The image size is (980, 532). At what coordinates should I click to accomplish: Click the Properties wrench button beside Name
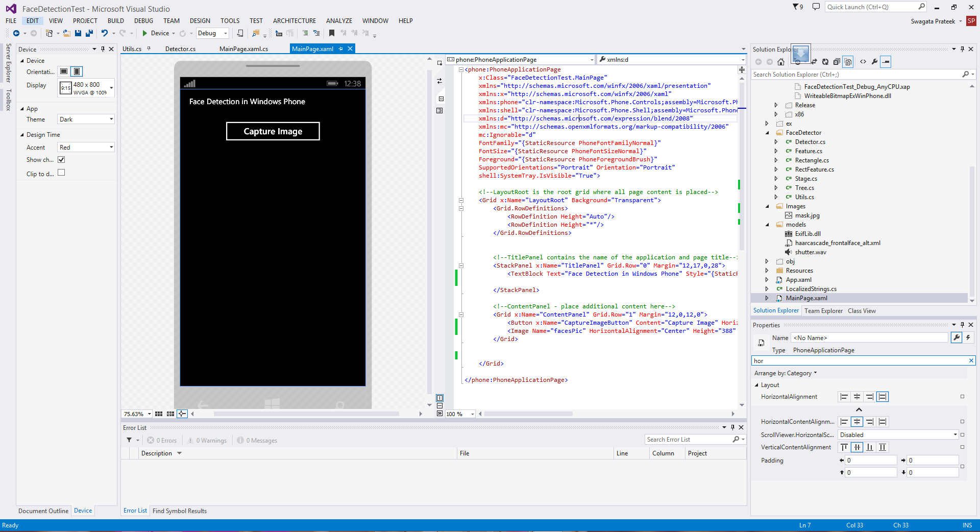(956, 337)
